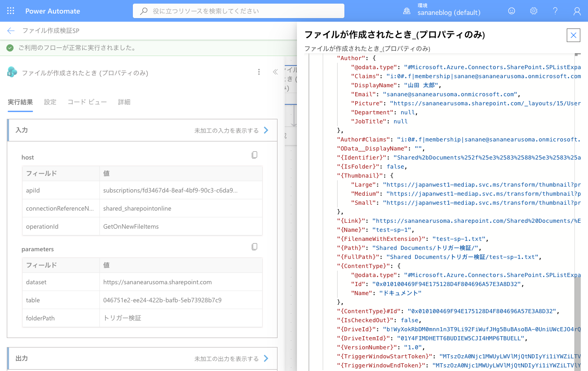Click the "{IsCheckedOut}" false JSON line

coord(380,320)
